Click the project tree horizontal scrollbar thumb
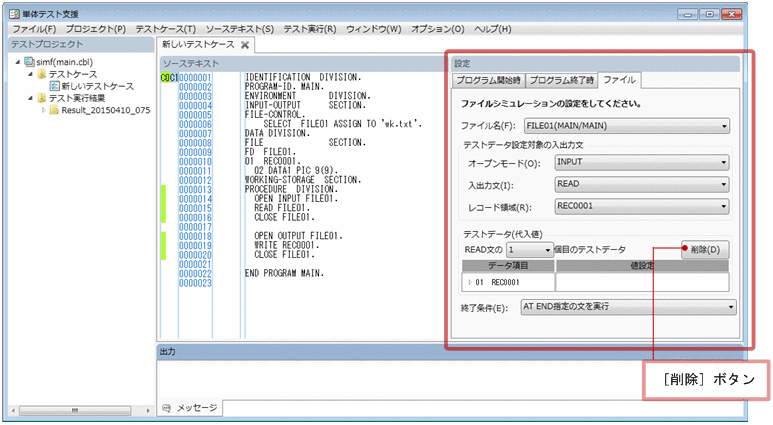The width and height of the screenshot is (773, 425). click(75, 410)
